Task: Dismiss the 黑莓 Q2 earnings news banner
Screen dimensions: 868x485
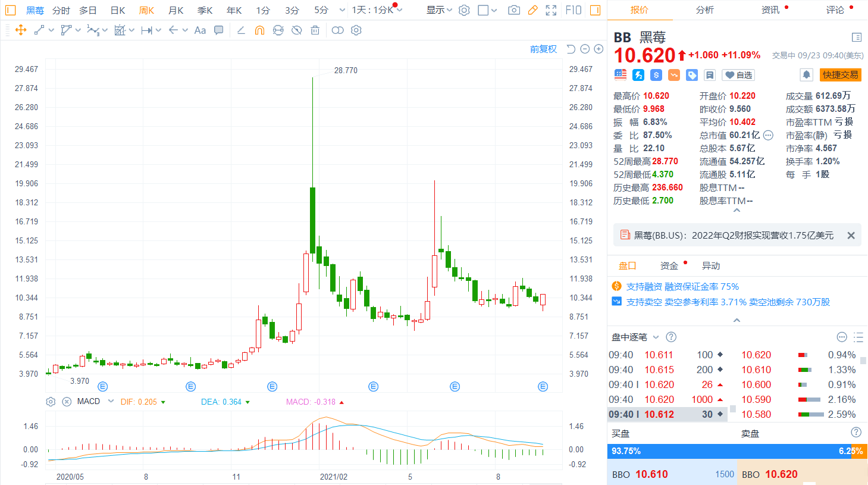Action: pyautogui.click(x=851, y=236)
